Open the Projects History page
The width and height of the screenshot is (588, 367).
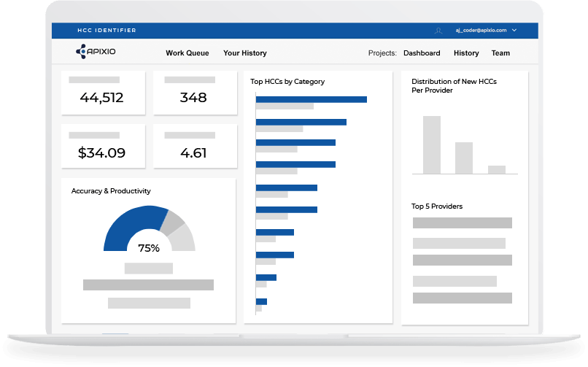pos(466,53)
